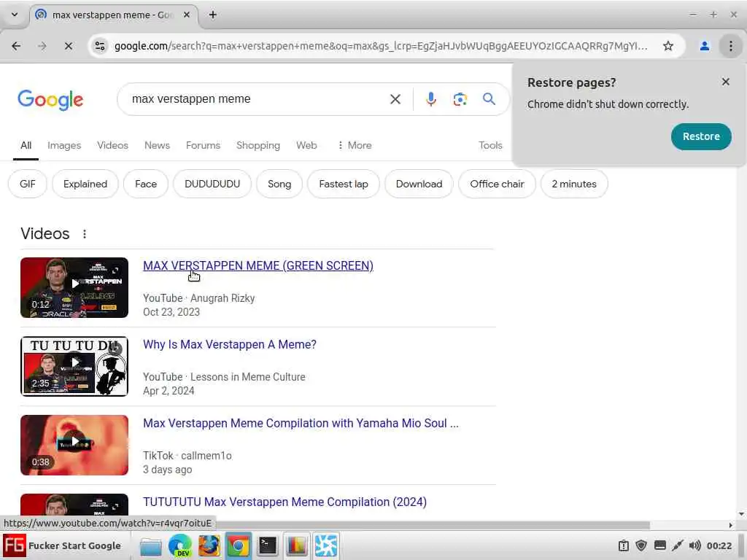Click the taskbar clock 00:22
This screenshot has width=747, height=560.
coord(719,545)
